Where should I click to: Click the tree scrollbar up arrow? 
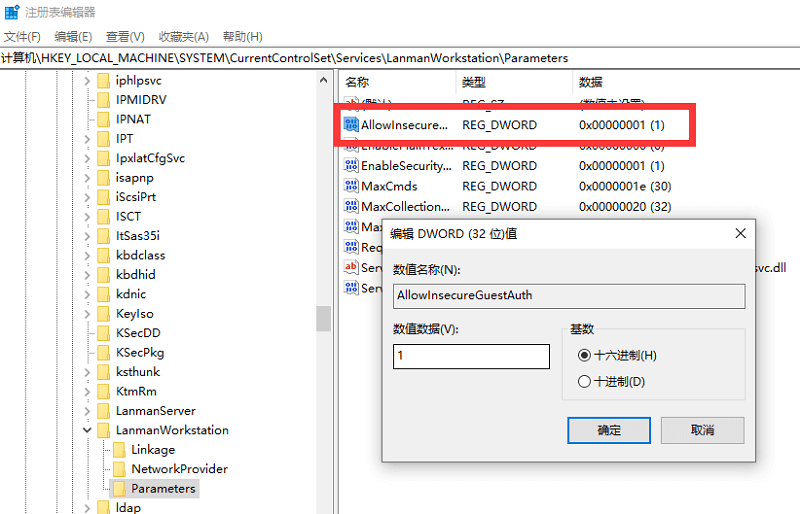323,80
